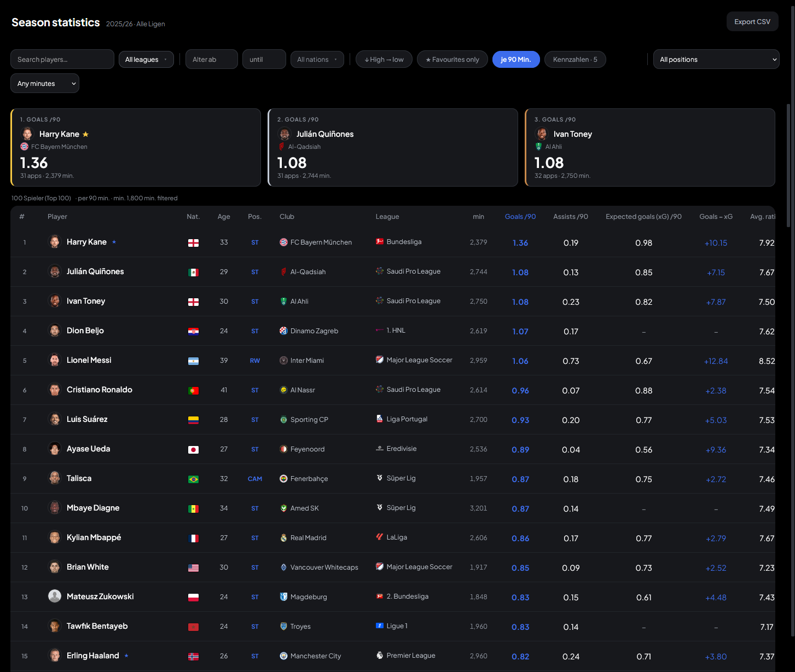Open the Kylian Mbappé player link

pos(94,537)
